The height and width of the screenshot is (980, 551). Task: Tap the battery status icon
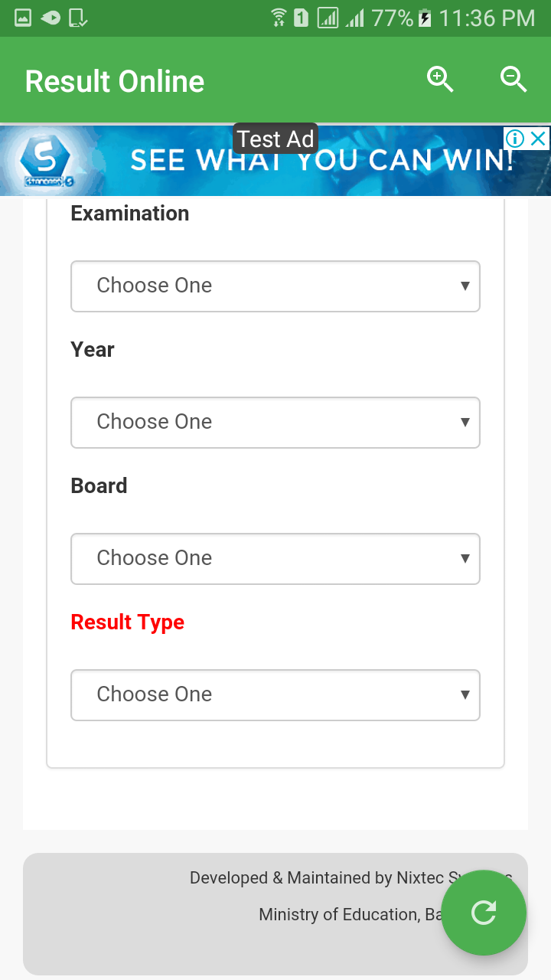pyautogui.click(x=425, y=18)
